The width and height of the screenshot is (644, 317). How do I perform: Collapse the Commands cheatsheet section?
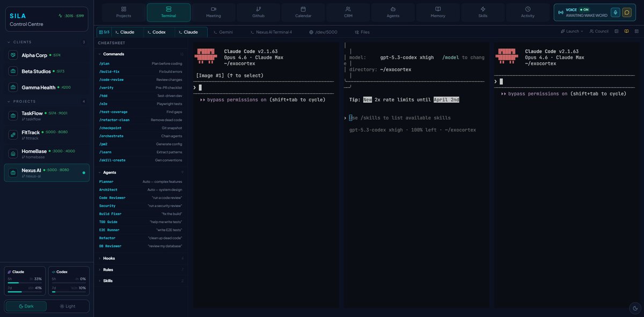click(x=141, y=54)
